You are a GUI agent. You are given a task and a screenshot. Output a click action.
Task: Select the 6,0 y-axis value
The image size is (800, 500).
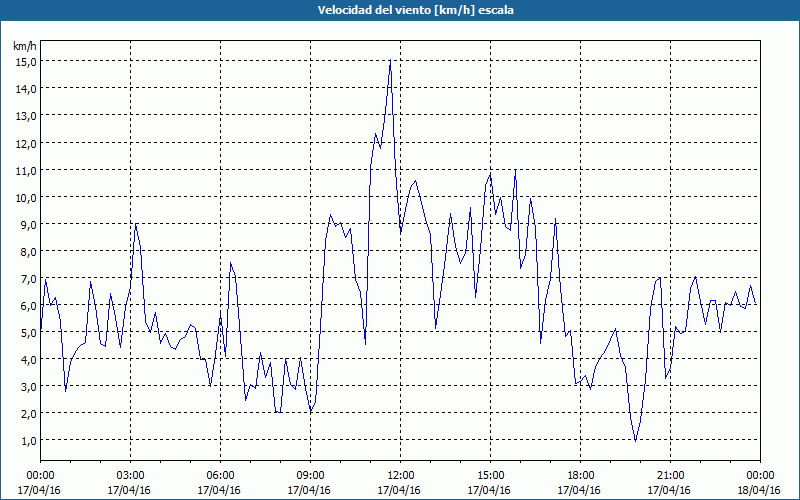tap(29, 306)
